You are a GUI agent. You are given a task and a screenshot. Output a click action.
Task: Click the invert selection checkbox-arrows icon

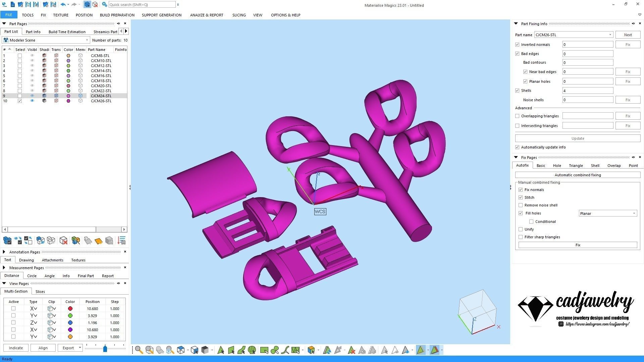point(28,240)
